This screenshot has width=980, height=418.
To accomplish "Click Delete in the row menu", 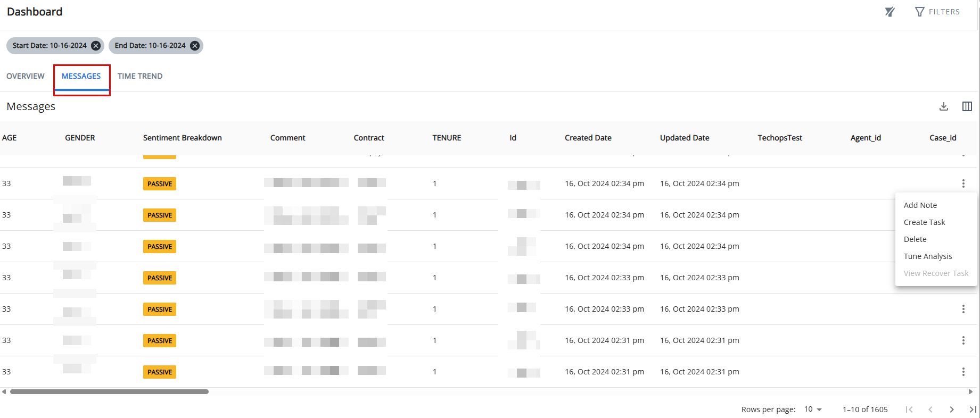I will pyautogui.click(x=915, y=239).
